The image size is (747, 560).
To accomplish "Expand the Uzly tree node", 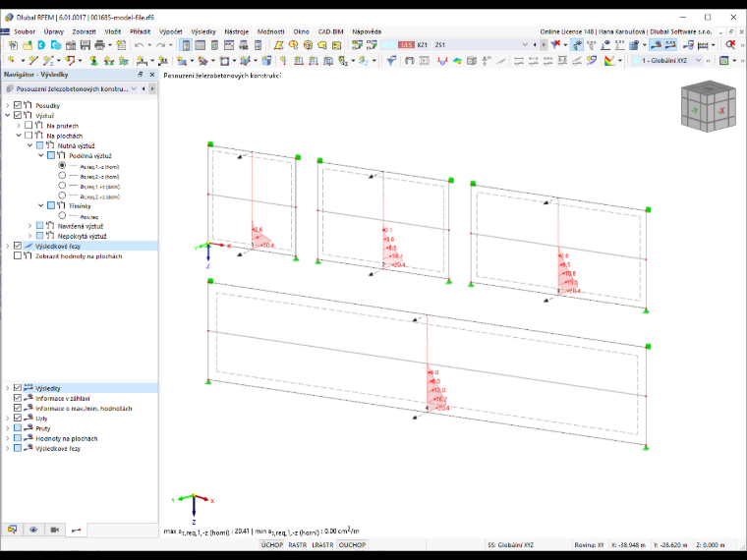I will coord(7,419).
